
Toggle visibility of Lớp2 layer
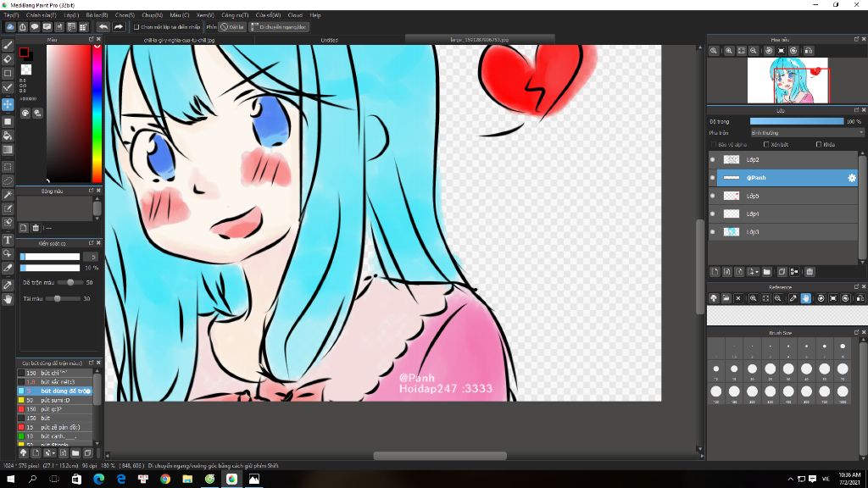click(x=713, y=159)
